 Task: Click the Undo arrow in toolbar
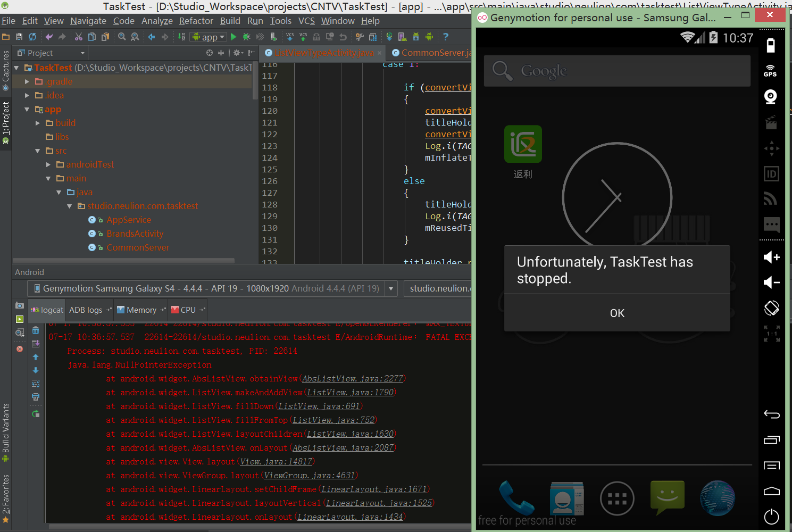pyautogui.click(x=49, y=37)
